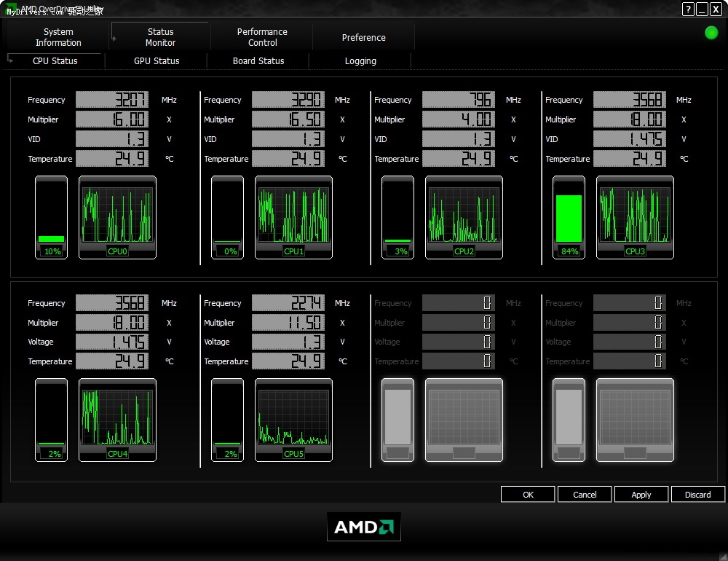Click the CPU0 frequency value 3207
The width and height of the screenshot is (728, 561).
click(112, 100)
